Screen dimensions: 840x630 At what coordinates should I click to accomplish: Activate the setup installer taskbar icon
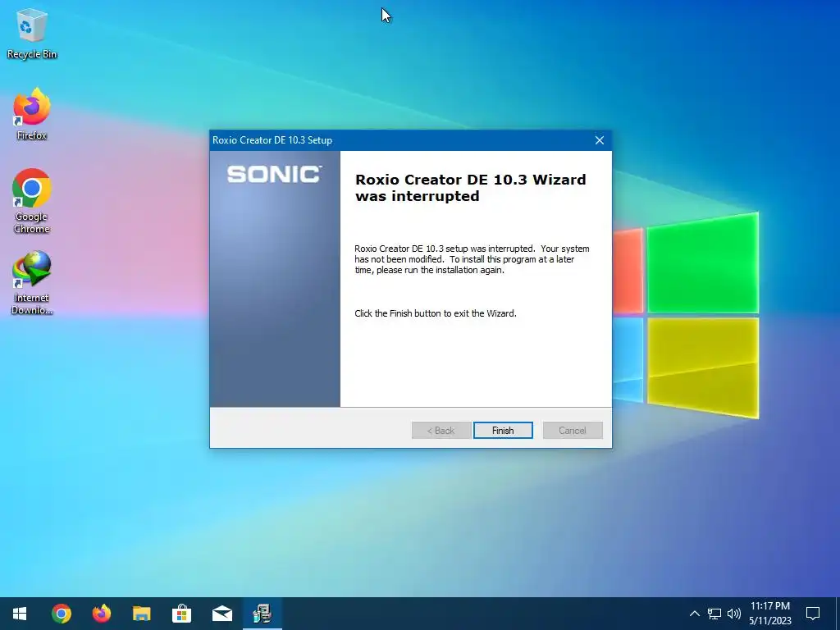[x=262, y=614]
